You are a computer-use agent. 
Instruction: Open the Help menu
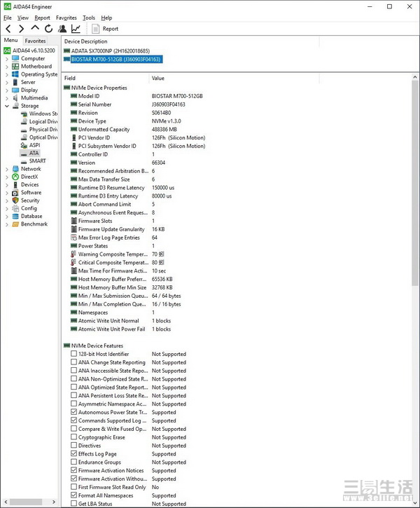106,18
